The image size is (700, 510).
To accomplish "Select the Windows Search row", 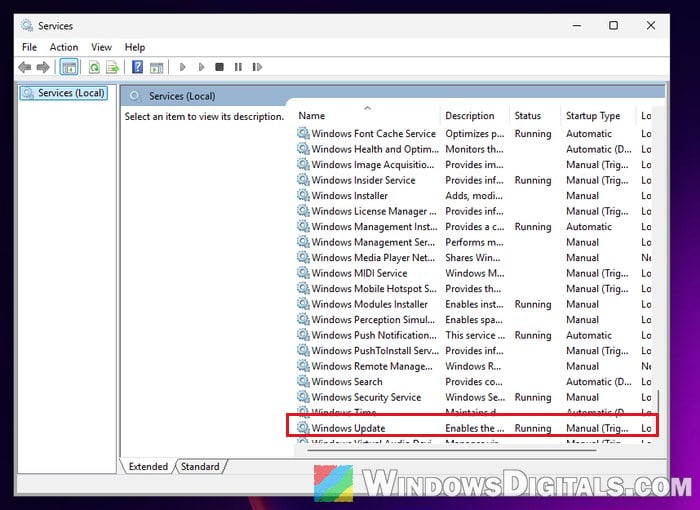I will 474,381.
